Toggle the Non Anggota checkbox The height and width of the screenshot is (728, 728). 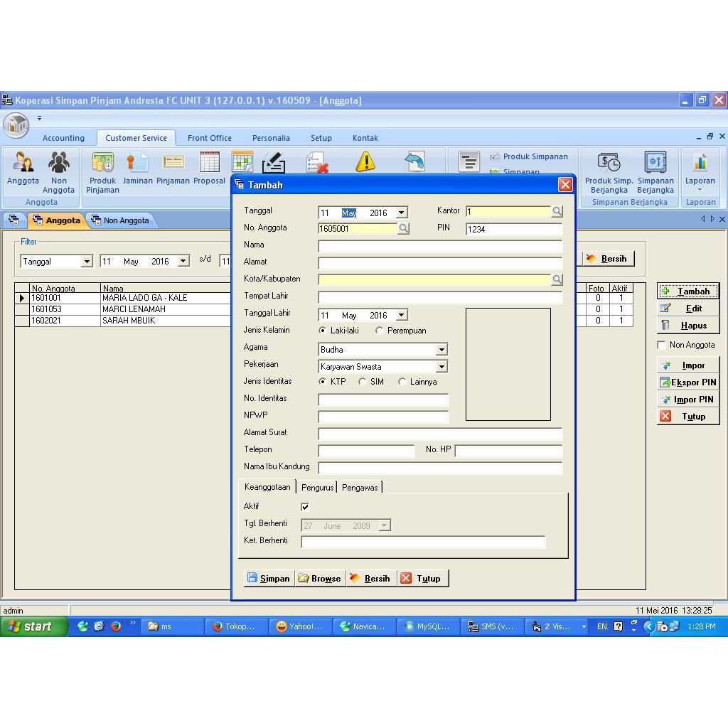tap(661, 345)
